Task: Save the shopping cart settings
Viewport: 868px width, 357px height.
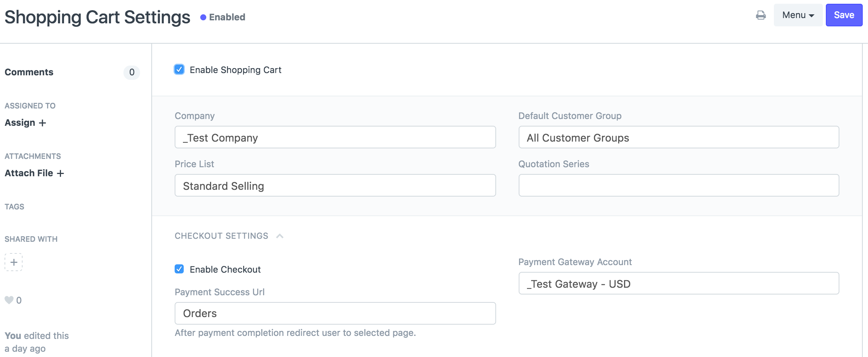Action: coord(844,15)
